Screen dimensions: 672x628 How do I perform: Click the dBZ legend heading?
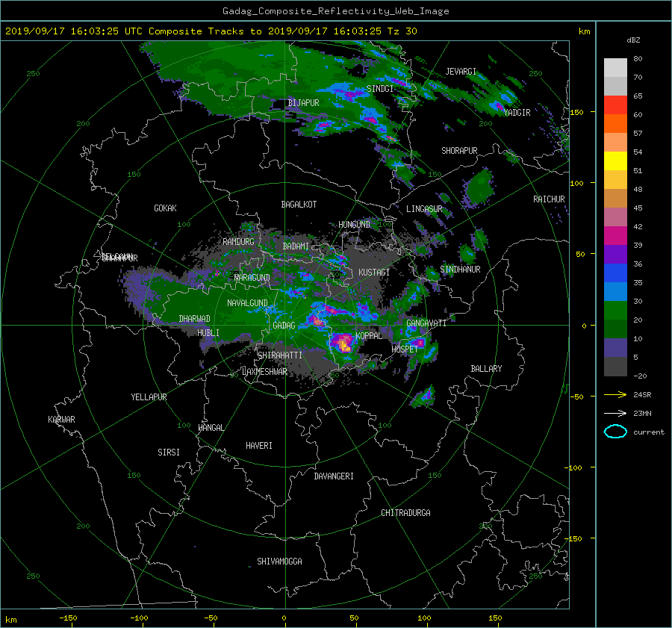pos(633,40)
